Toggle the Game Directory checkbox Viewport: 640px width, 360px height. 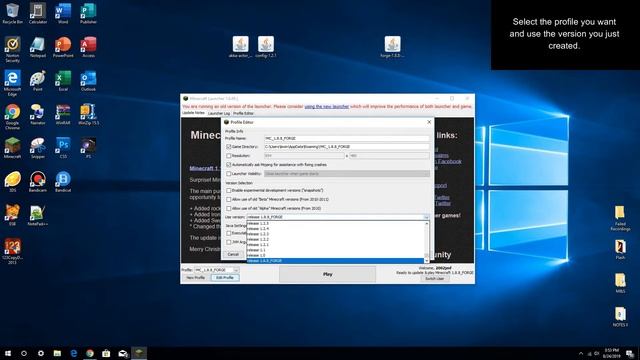pyautogui.click(x=229, y=147)
